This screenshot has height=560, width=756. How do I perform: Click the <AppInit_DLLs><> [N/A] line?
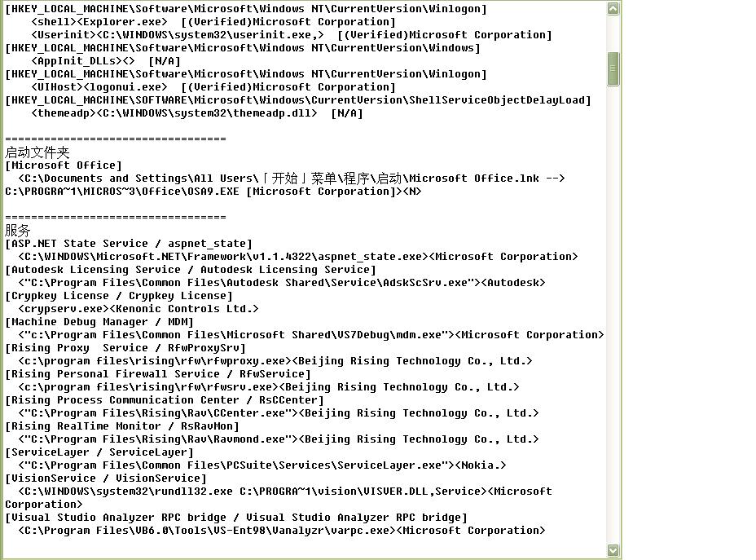tap(106, 61)
